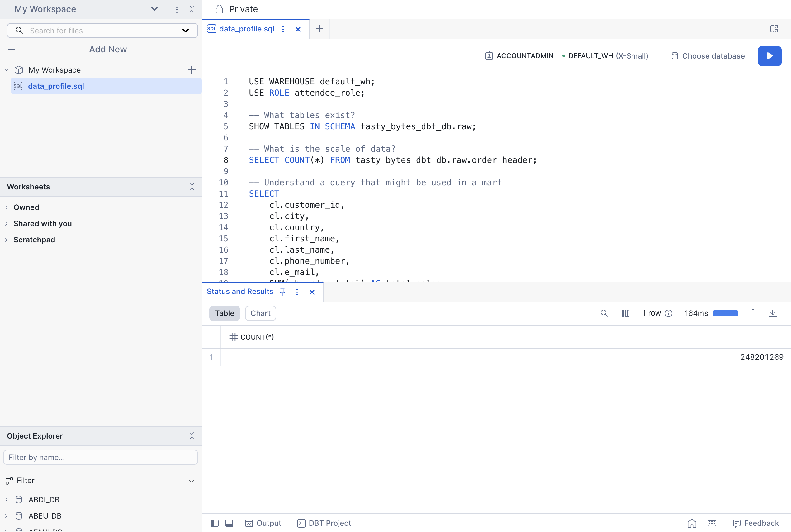
Task: Open the query statistics chart icon
Action: [x=753, y=313]
